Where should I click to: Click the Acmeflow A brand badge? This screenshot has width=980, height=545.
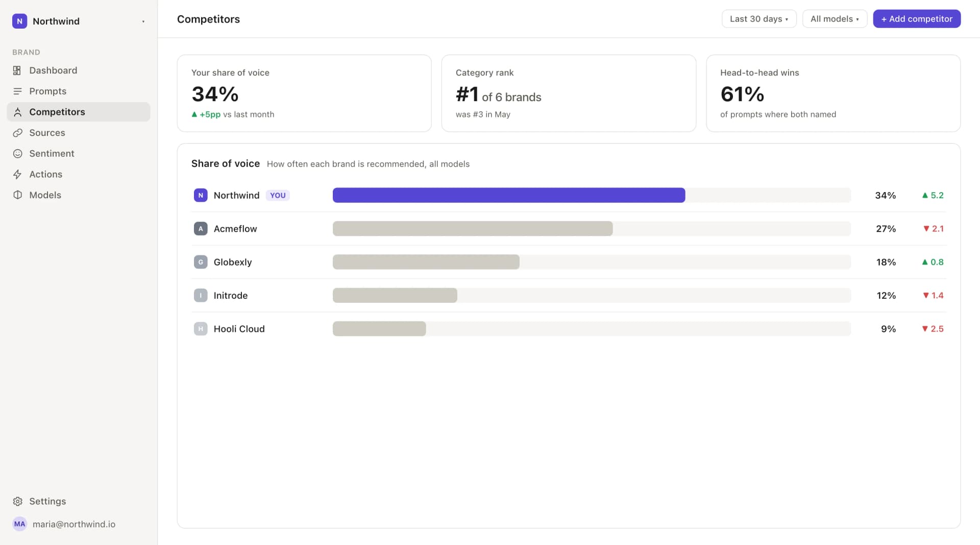point(201,229)
